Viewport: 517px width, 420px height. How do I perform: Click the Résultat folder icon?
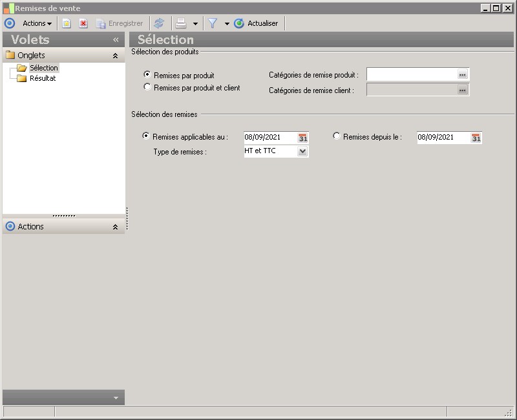[x=22, y=78]
